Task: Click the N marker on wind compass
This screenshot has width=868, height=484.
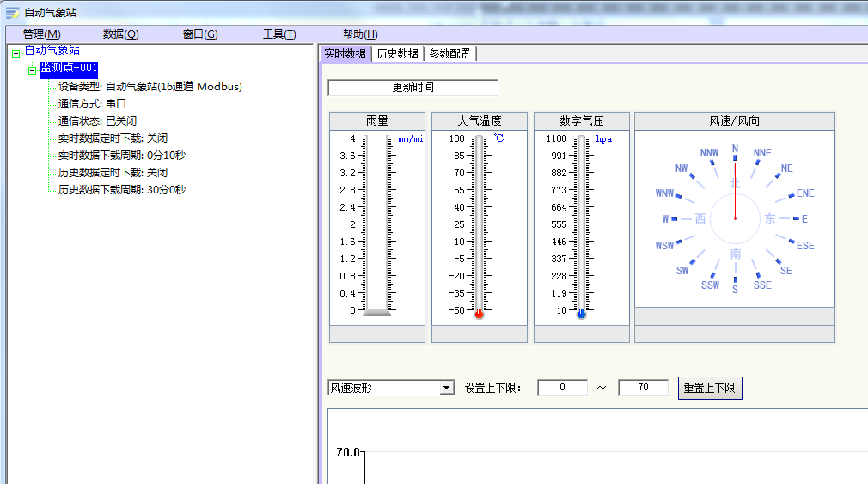Action: pyautogui.click(x=735, y=149)
